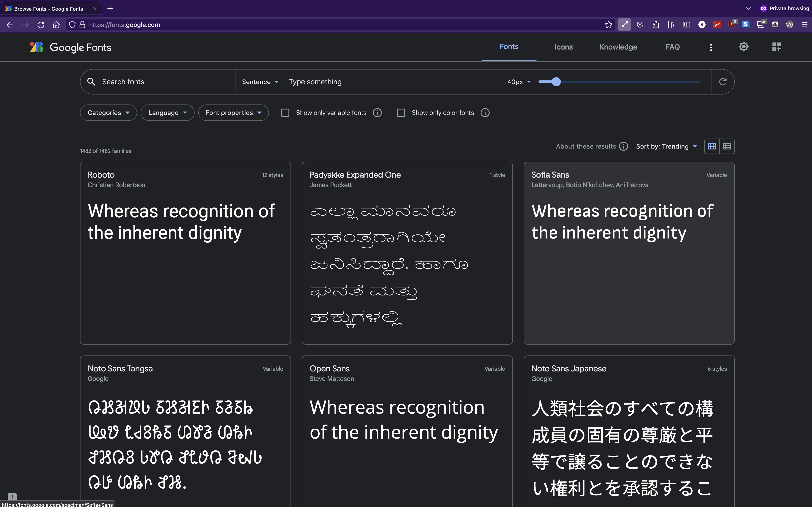This screenshot has height=507, width=812.
Task: Switch to list view layout
Action: click(727, 146)
